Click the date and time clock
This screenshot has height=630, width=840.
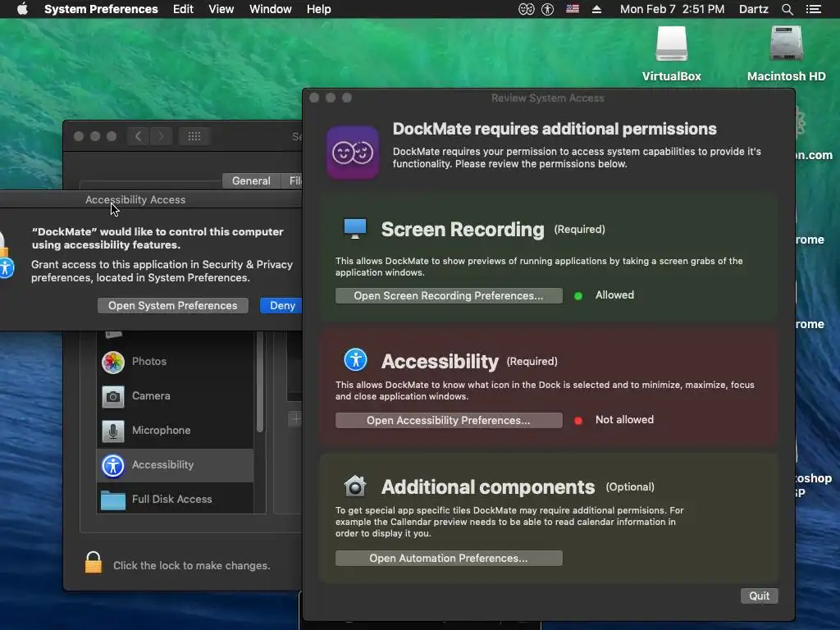pos(672,9)
